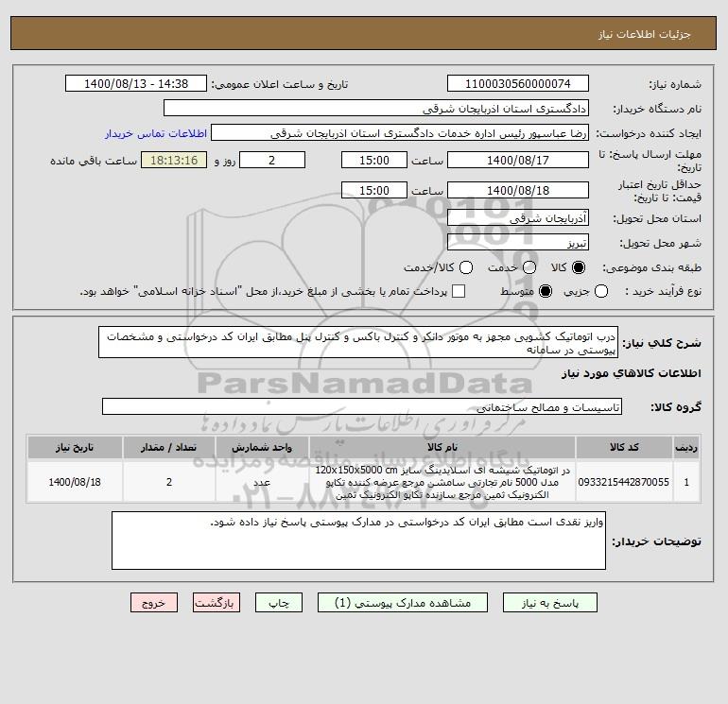Click the response deadline date 1400/08/17 field
This screenshot has width=728, height=704.
518,160
